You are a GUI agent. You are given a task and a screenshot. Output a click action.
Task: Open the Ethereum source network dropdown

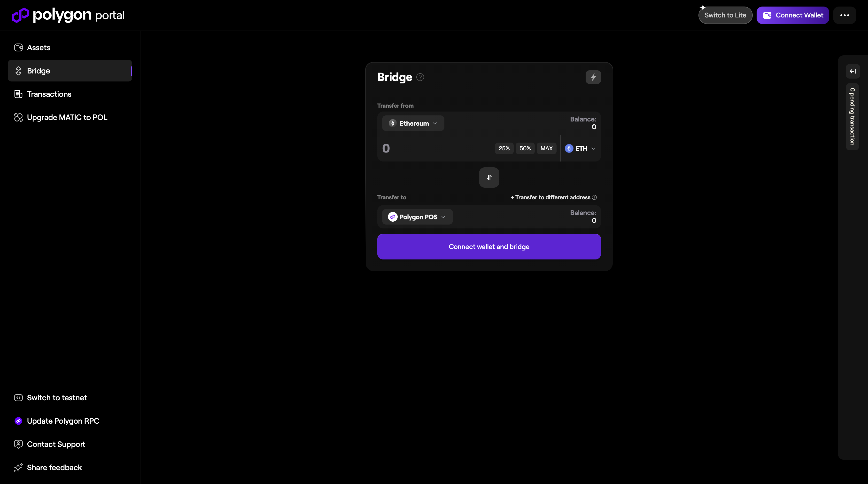[413, 123]
